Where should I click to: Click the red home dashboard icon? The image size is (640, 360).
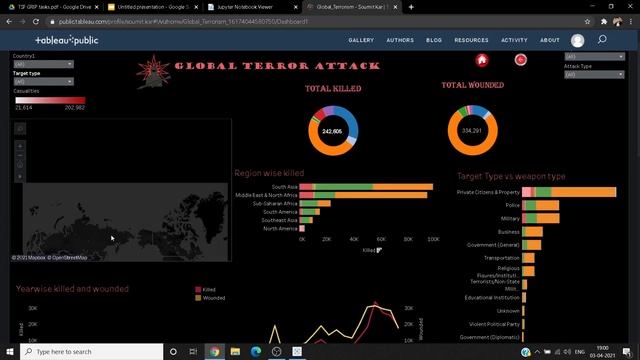tap(482, 60)
